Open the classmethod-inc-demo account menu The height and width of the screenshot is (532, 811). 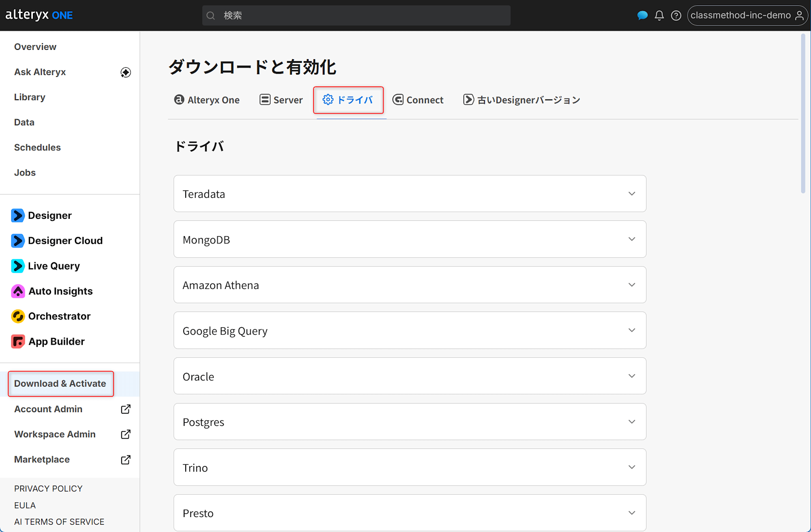point(747,15)
